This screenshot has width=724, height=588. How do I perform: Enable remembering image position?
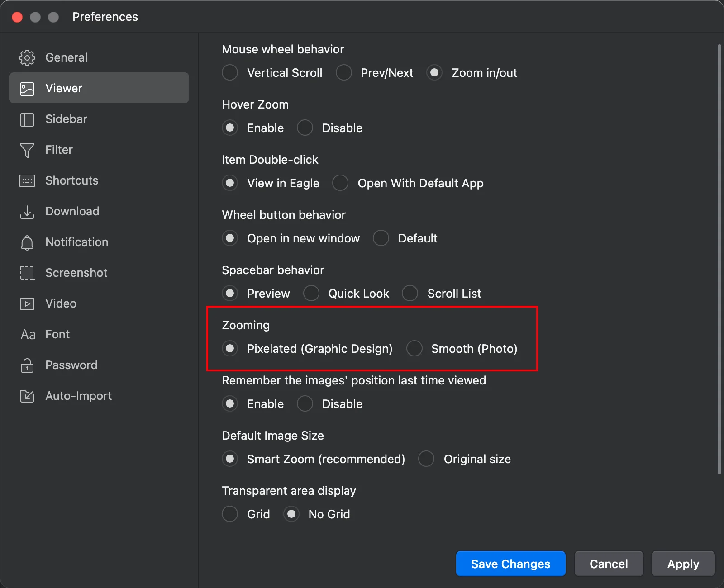click(x=230, y=403)
